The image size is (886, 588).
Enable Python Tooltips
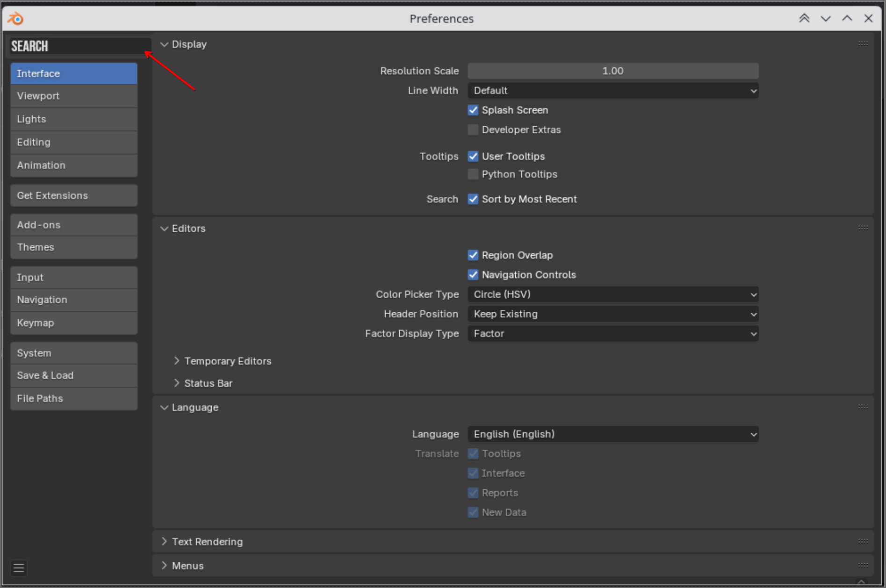pyautogui.click(x=473, y=174)
